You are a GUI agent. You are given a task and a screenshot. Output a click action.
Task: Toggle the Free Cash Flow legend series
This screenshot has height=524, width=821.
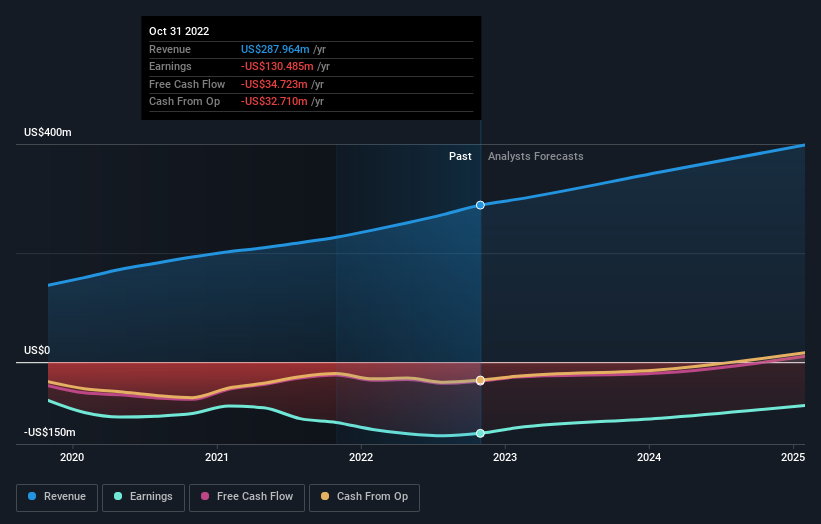[247, 497]
